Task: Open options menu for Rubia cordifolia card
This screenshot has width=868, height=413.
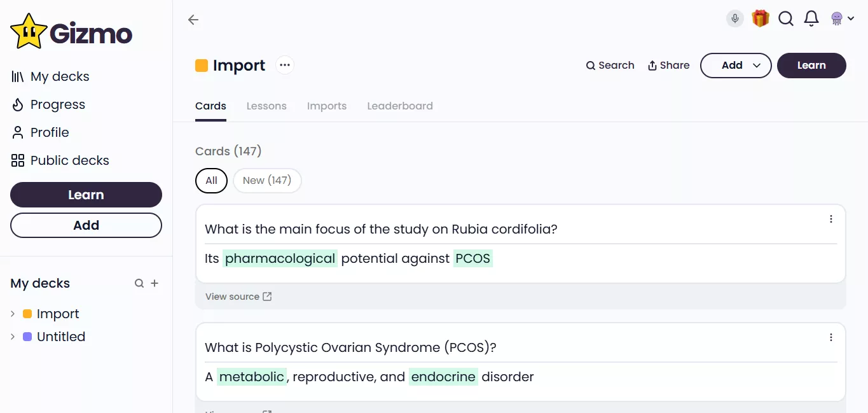Action: 831,219
